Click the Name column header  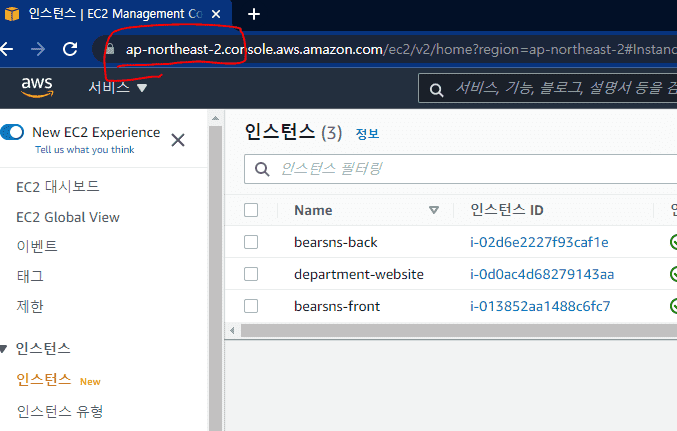coord(313,210)
